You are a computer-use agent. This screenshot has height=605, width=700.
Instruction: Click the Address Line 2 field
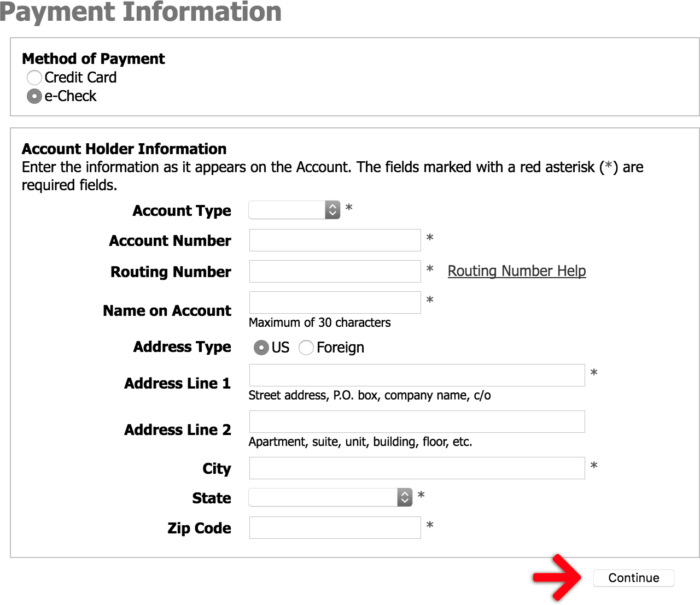click(x=417, y=422)
